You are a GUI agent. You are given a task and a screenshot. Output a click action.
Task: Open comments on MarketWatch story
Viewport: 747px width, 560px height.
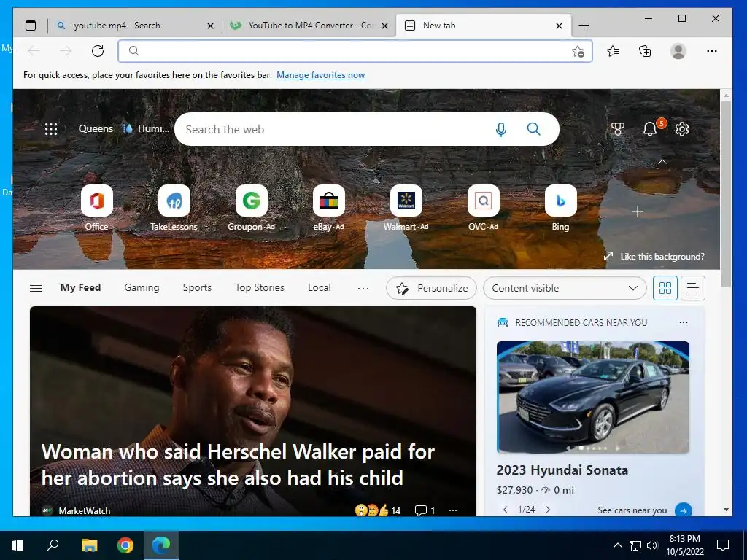[425, 510]
